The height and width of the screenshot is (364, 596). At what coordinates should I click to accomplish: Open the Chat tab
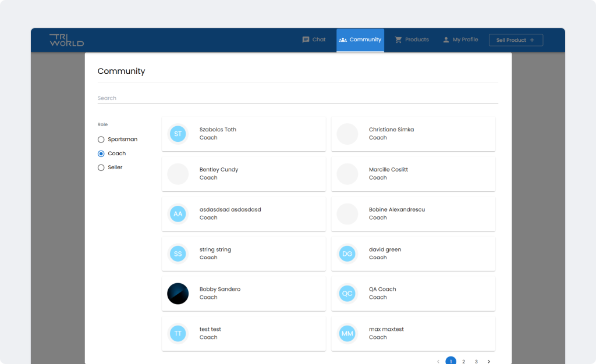click(x=314, y=40)
